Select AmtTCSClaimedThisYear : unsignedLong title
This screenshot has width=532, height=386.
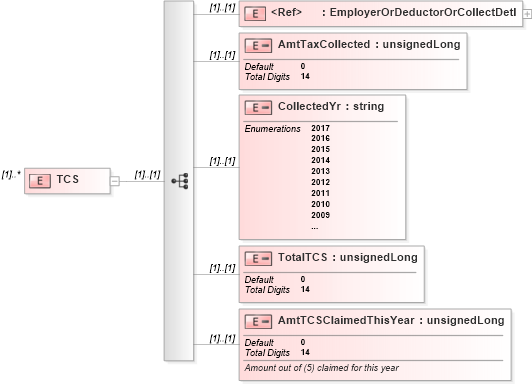pyautogui.click(x=391, y=321)
